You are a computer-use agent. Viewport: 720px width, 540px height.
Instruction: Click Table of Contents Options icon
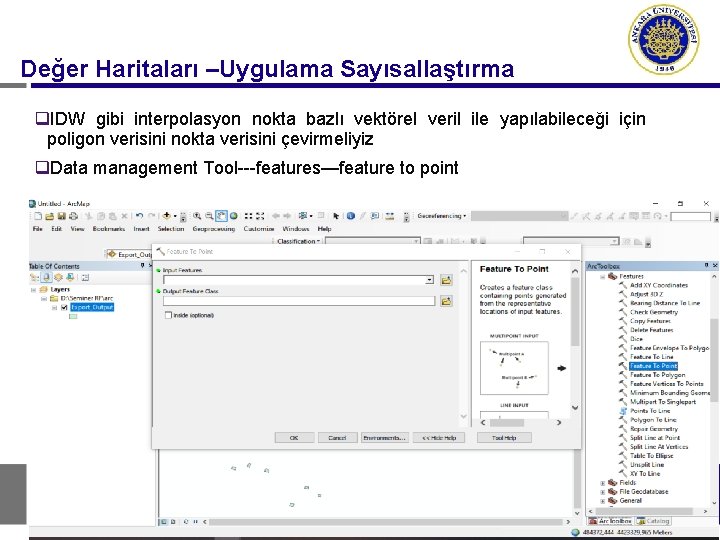[85, 277]
